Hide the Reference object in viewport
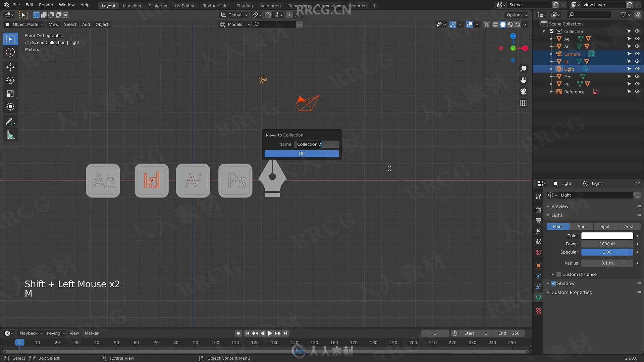 coord(637,92)
